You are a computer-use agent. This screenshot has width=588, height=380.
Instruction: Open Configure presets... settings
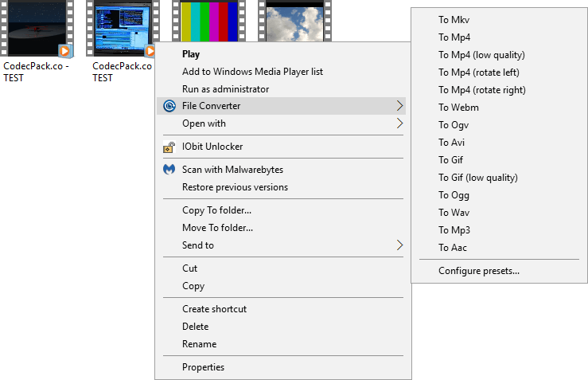(479, 271)
